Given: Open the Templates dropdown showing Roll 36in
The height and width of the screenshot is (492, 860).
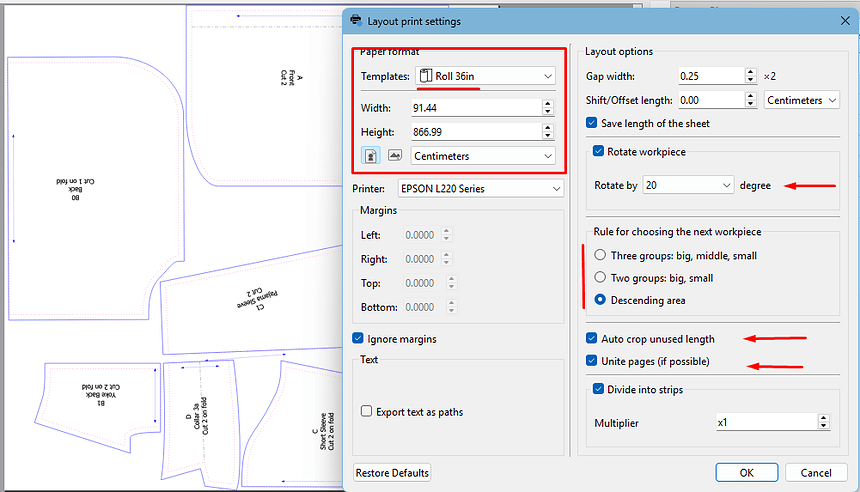Looking at the screenshot, I should 485,76.
